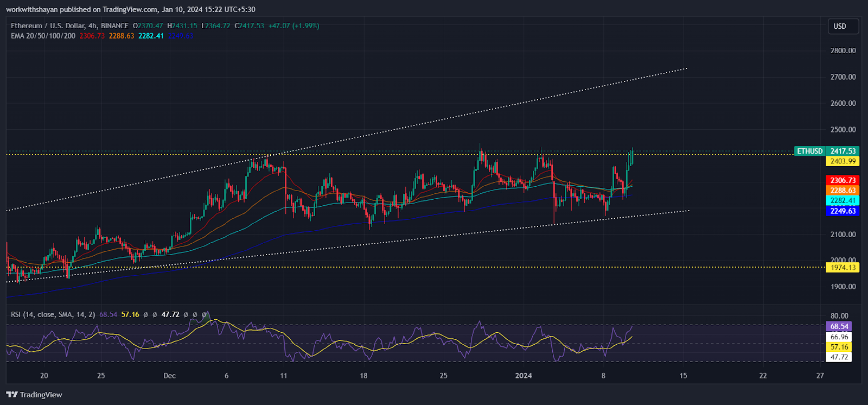Click the ETHUSD green symbol tag
The image size is (868, 405).
[809, 151]
